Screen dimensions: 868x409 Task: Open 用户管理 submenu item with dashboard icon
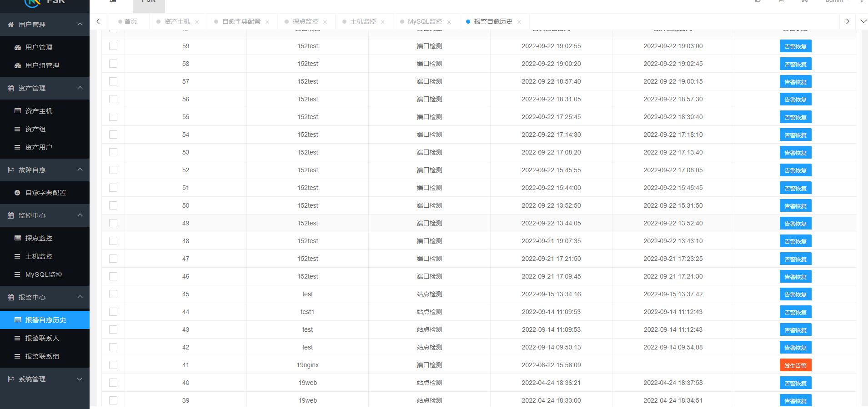pos(45,47)
